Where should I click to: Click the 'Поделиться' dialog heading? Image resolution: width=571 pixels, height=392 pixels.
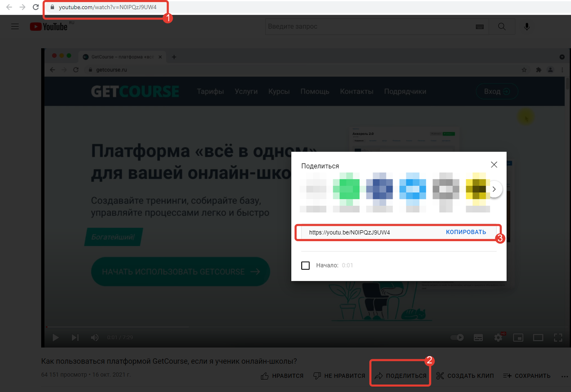click(320, 166)
